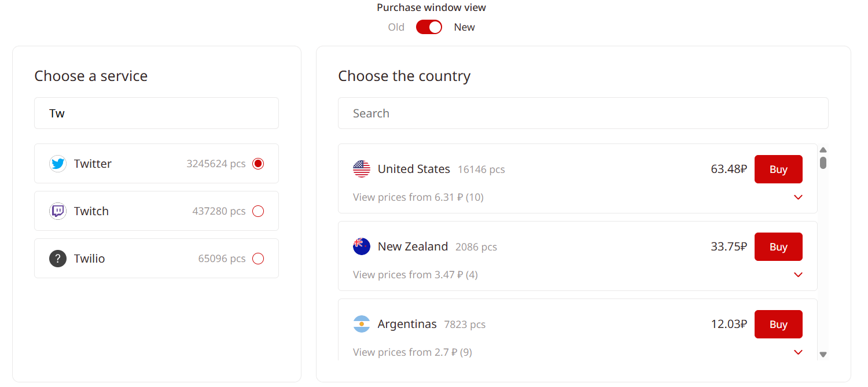Click the Twilio question mark icon

click(x=58, y=259)
